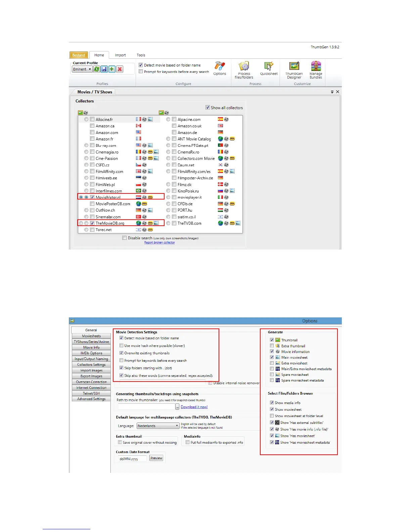The height and width of the screenshot is (532, 411).
Task: Open the Movies / TV Shows panel menu arrow
Action: coord(332,92)
